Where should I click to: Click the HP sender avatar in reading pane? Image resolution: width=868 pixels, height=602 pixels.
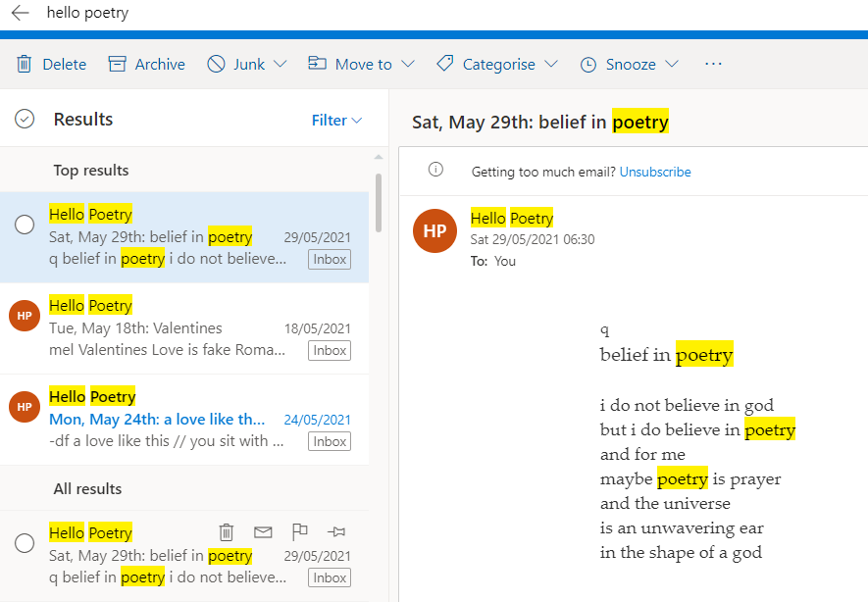[x=434, y=230]
